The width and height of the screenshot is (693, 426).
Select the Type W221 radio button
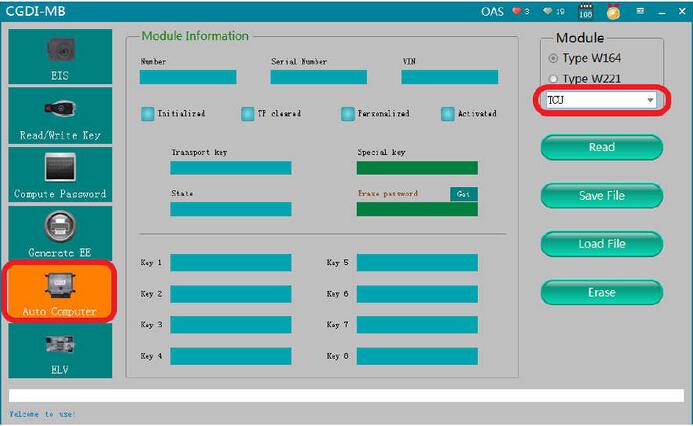(x=553, y=79)
